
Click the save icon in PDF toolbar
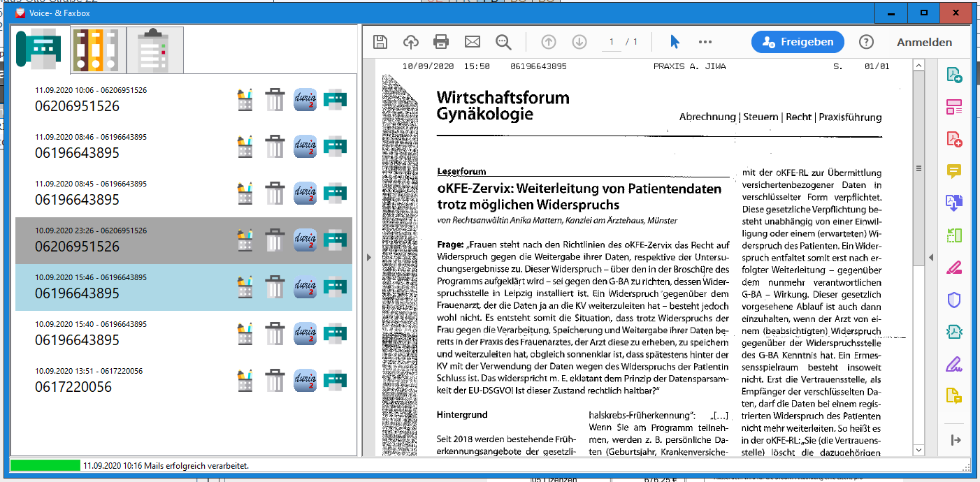coord(380,42)
